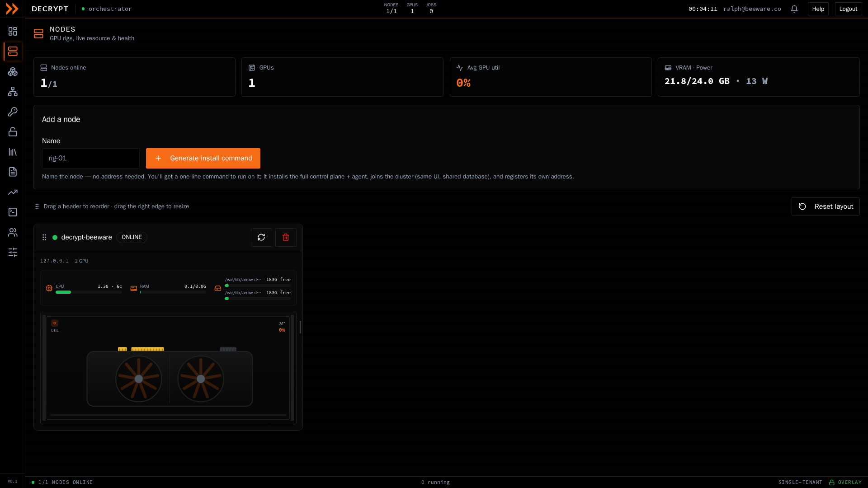Image resolution: width=868 pixels, height=488 pixels.
Task: Open the document file icon in sidebar
Action: pyautogui.click(x=13, y=172)
